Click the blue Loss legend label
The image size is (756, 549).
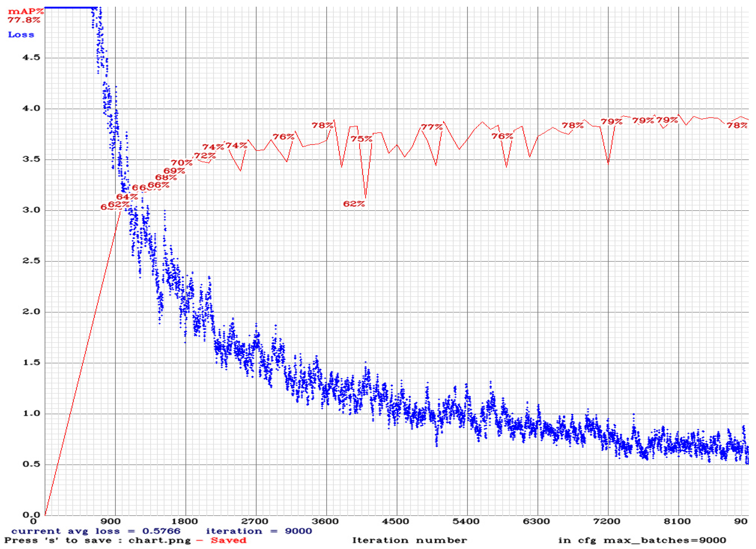click(x=21, y=35)
